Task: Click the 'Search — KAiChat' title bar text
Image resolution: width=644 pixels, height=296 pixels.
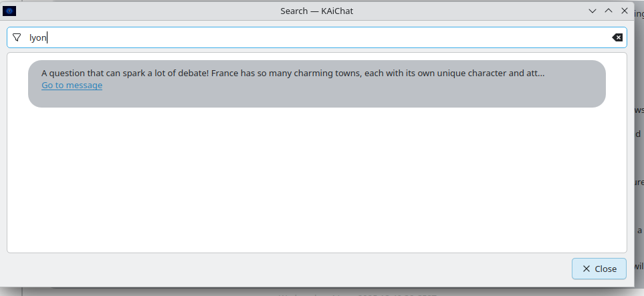Action: pos(317,11)
